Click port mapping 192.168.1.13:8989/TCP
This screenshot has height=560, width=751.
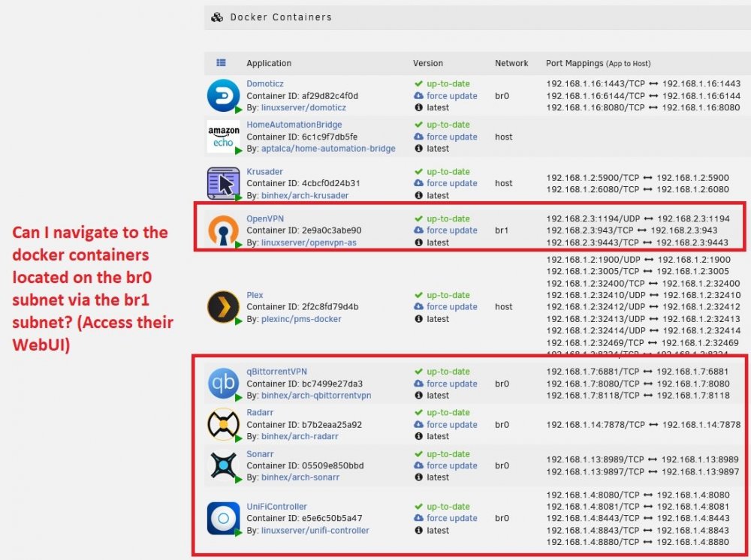[x=595, y=459]
